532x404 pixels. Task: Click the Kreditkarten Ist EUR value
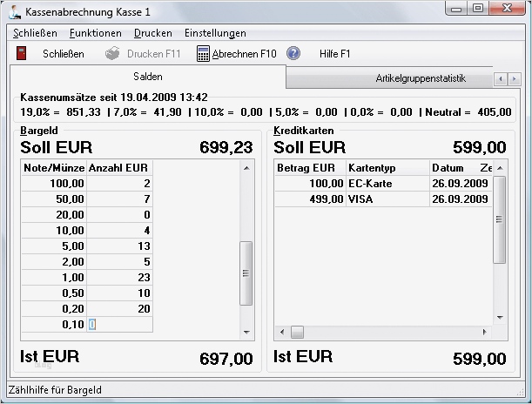pos(480,359)
